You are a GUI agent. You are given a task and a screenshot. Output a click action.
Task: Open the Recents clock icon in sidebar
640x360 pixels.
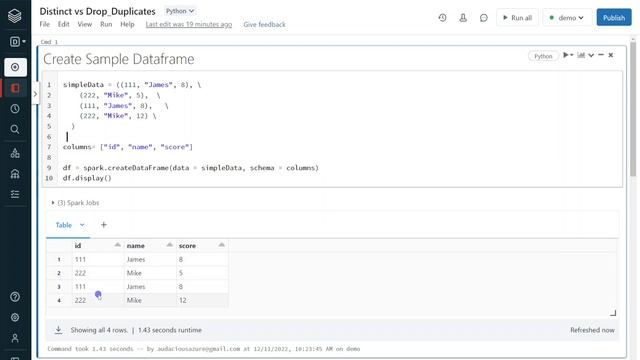click(15, 109)
